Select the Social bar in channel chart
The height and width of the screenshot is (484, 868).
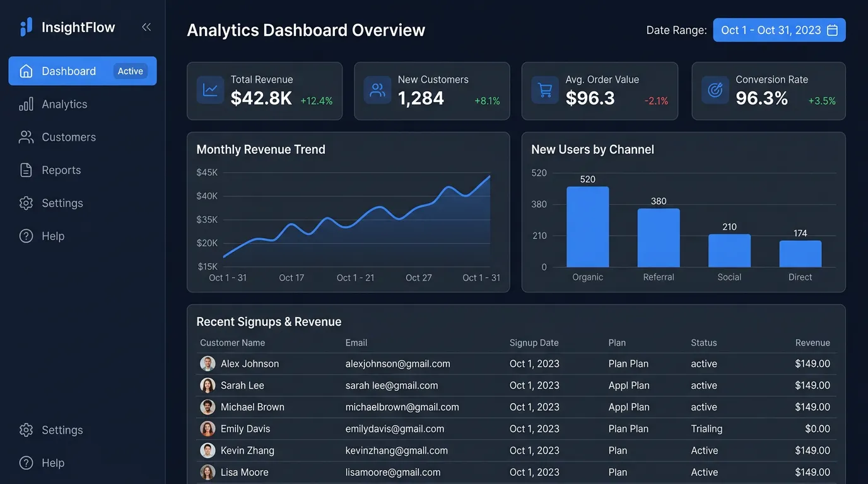click(729, 251)
